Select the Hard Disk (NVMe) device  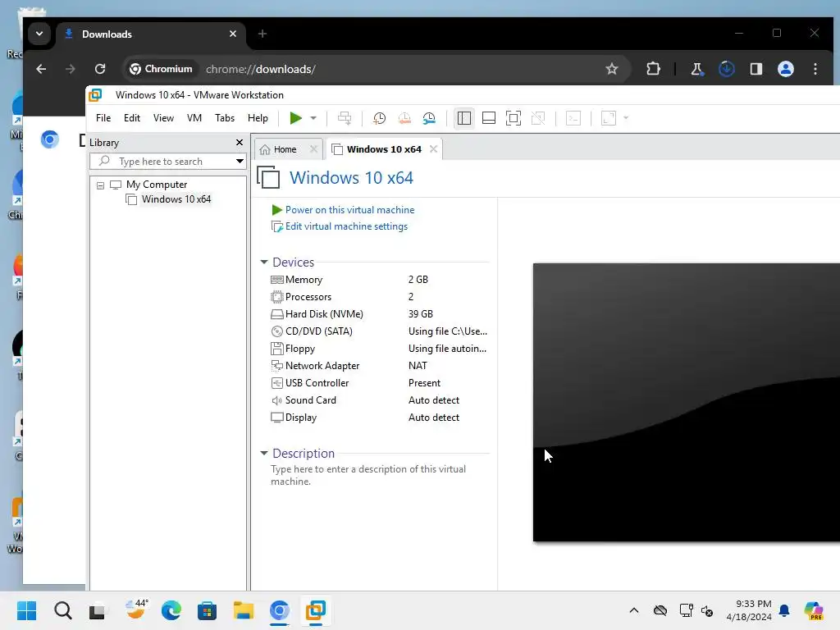[x=379, y=314]
